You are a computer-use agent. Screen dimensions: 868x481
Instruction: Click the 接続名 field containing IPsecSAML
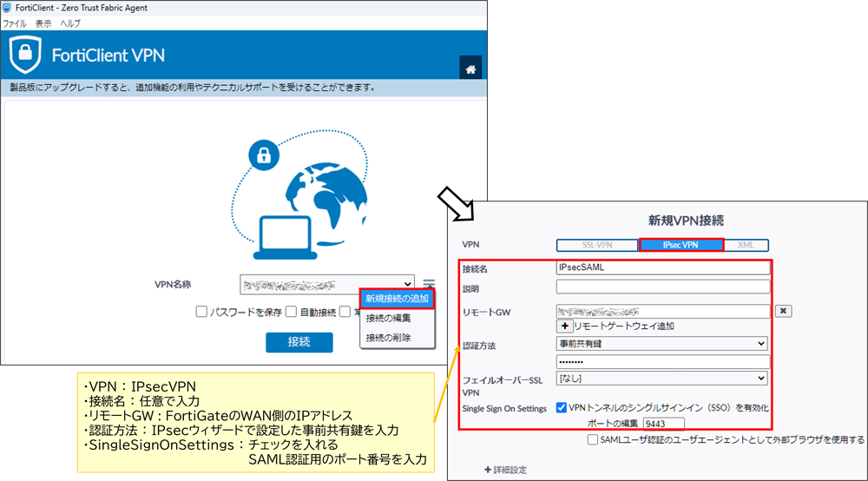pos(662,267)
